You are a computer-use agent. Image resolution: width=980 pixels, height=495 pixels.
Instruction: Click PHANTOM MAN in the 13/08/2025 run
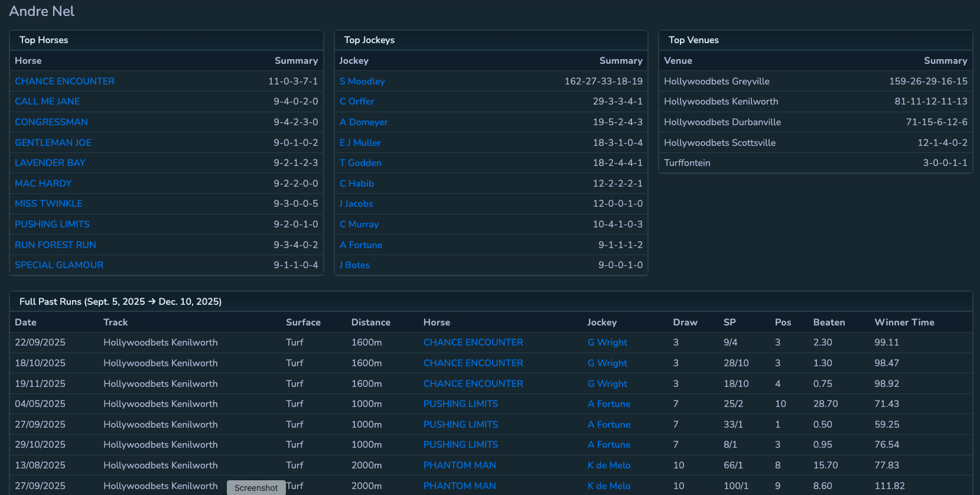[x=460, y=465]
